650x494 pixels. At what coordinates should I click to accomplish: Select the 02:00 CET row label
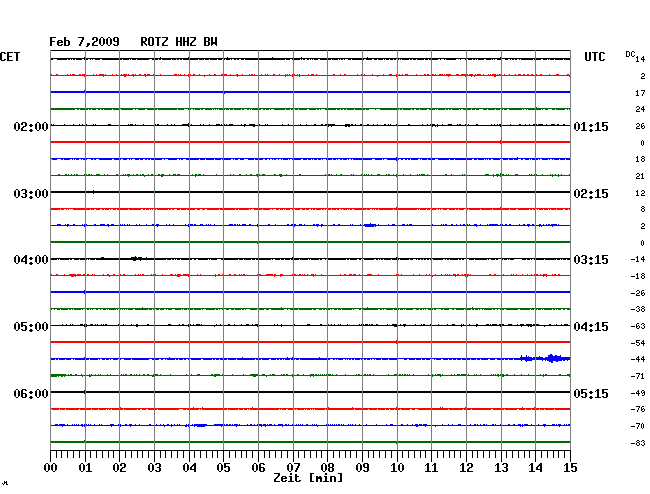point(31,126)
